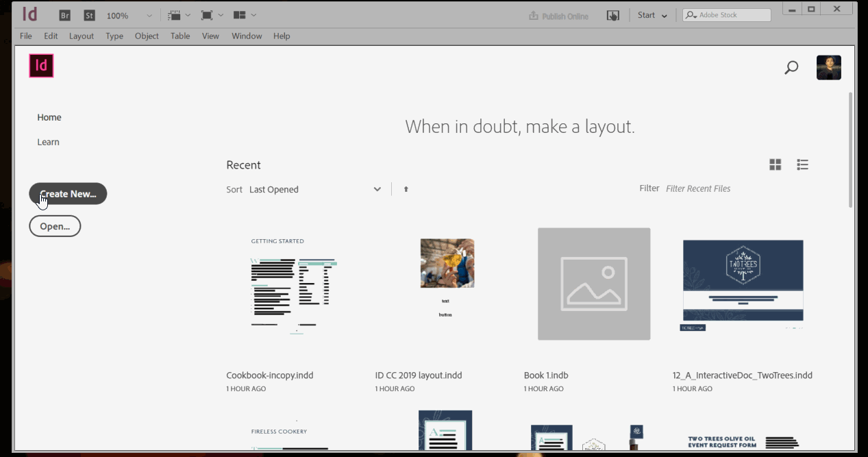868x457 pixels.
Task: Click the Create New... button
Action: click(68, 194)
